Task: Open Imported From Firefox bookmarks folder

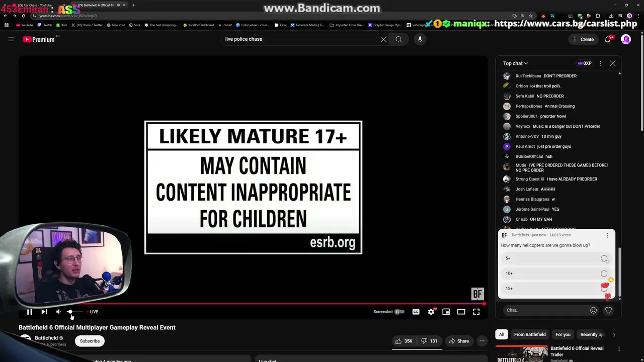Action: click(x=347, y=25)
